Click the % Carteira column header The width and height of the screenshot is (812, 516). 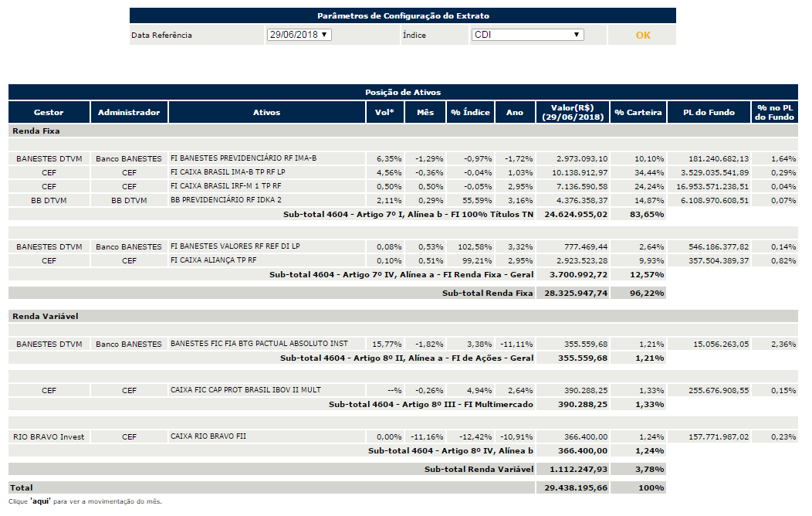click(638, 113)
